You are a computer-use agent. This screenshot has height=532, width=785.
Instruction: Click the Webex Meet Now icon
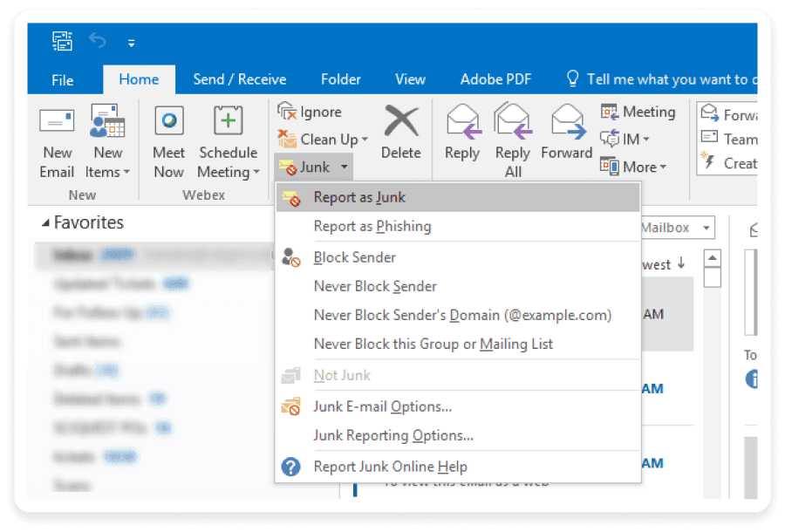(168, 120)
